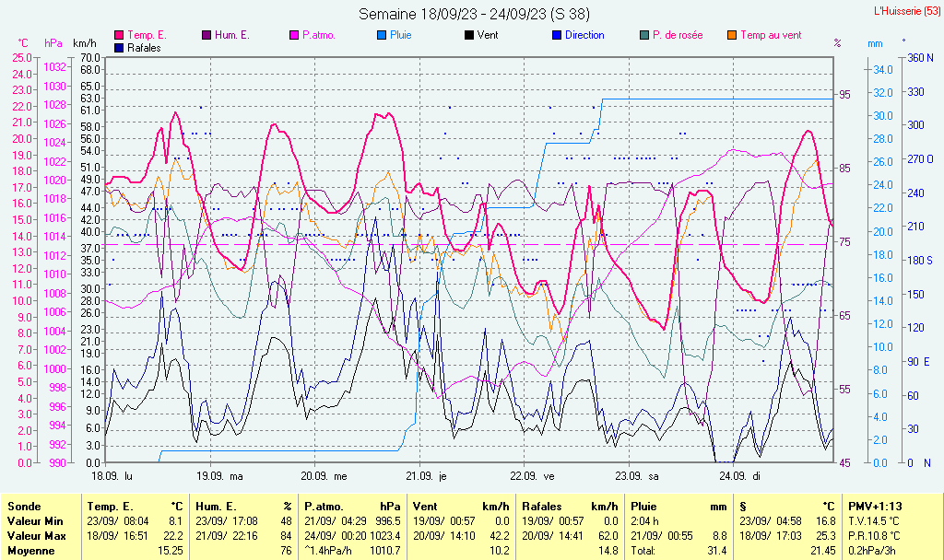Click the '20.09. me' date label
The height and width of the screenshot is (560, 944).
324,476
